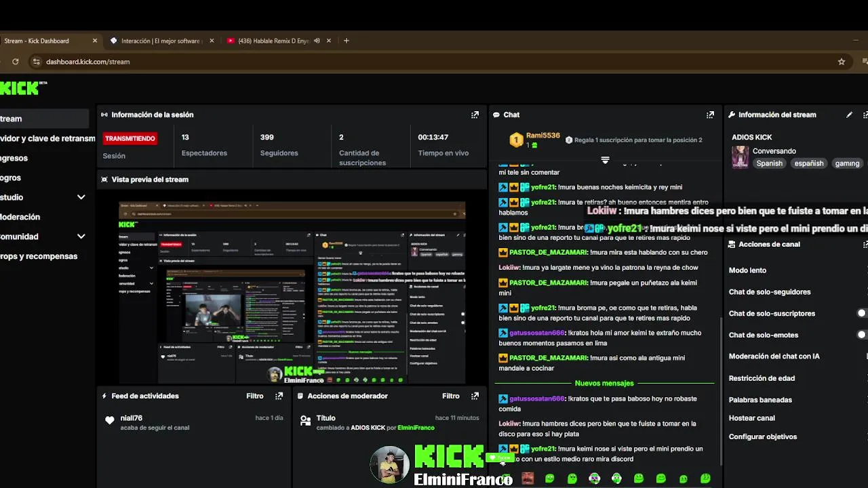The height and width of the screenshot is (488, 868).
Task: Click the ADIOS KICK stream title
Action: 752,138
